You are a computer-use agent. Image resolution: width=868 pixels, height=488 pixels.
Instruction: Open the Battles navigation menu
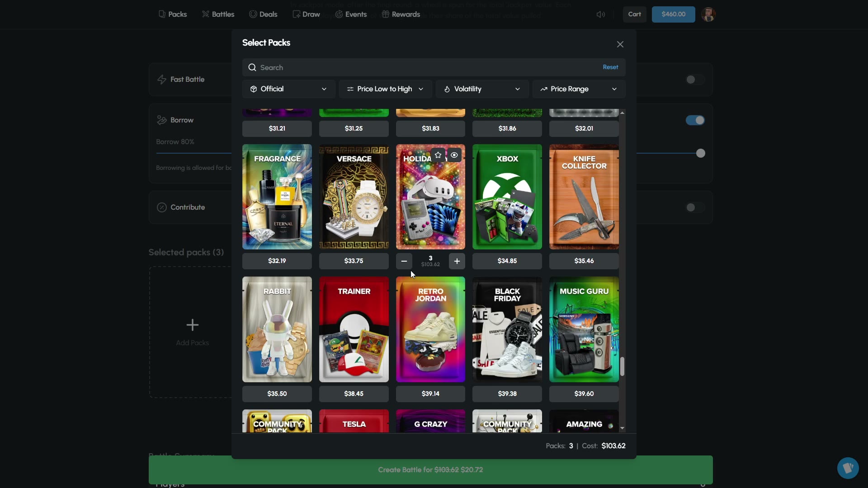click(218, 14)
